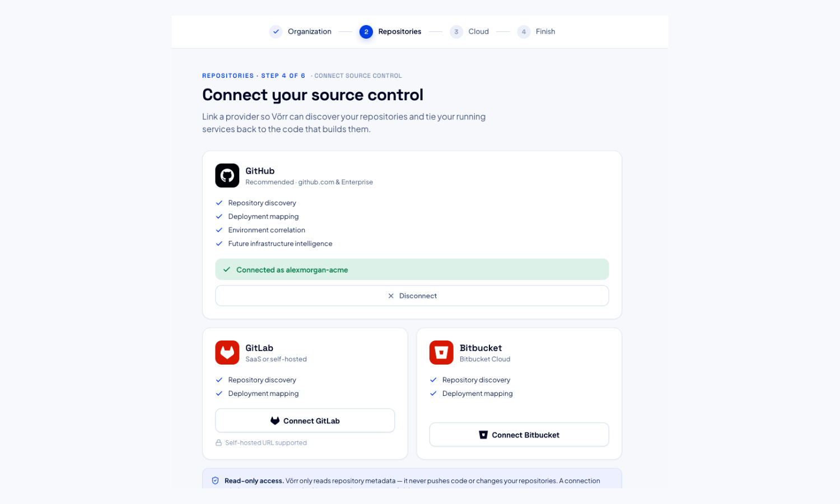
Task: Jump to the Cloud step label
Action: (479, 32)
